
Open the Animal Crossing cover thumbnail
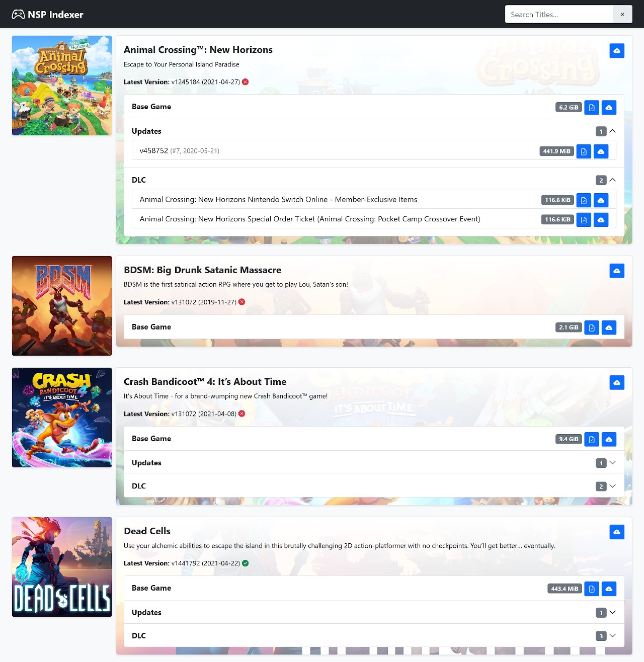(62, 86)
